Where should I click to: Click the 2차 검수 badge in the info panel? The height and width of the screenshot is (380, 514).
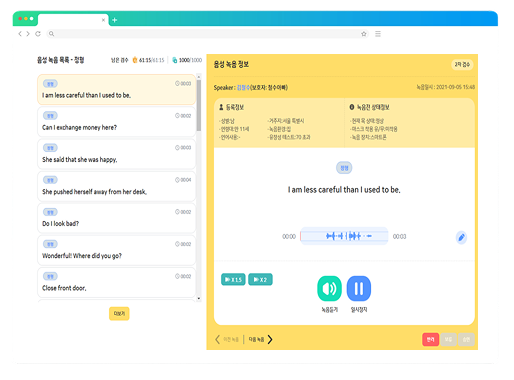pyautogui.click(x=462, y=64)
